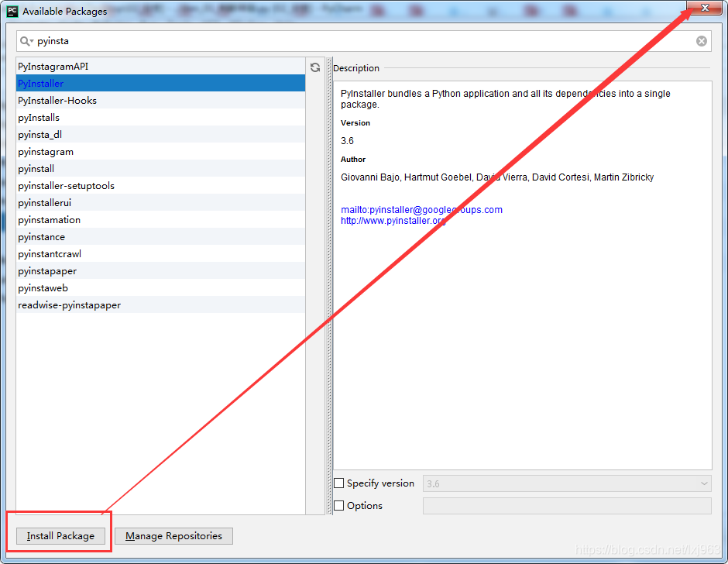Select PyInstagramAPI in the list
This screenshot has height=564, width=728.
160,67
